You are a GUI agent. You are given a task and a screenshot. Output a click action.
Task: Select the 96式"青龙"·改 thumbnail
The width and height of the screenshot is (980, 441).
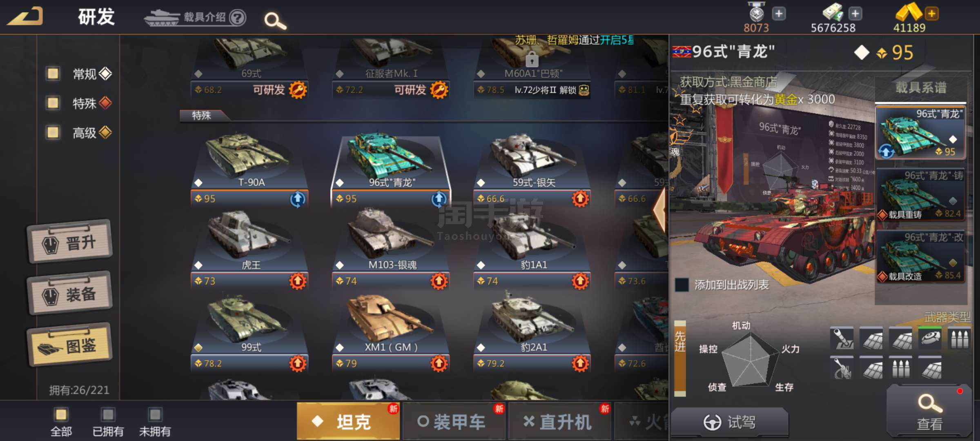click(920, 257)
